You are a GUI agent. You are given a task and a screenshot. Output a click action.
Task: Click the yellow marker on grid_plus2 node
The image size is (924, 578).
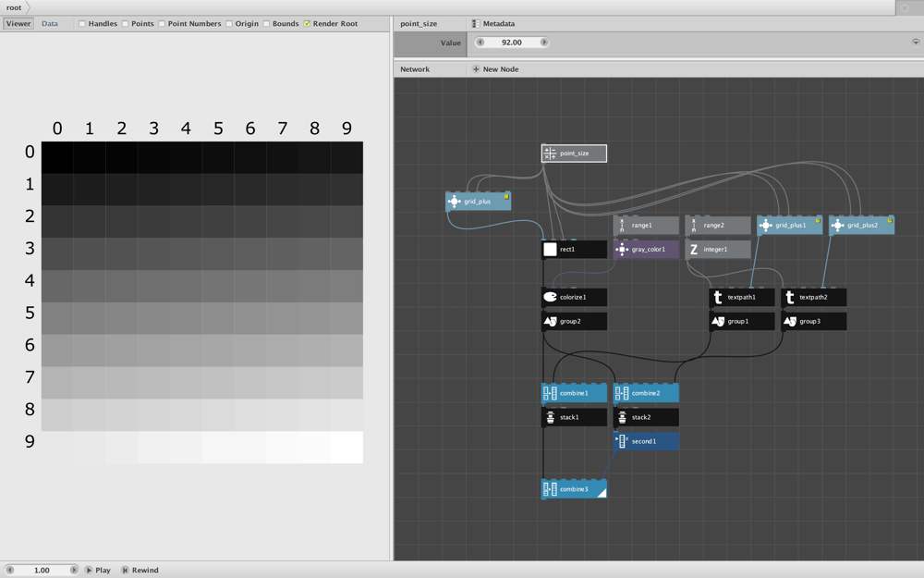[x=890, y=221]
